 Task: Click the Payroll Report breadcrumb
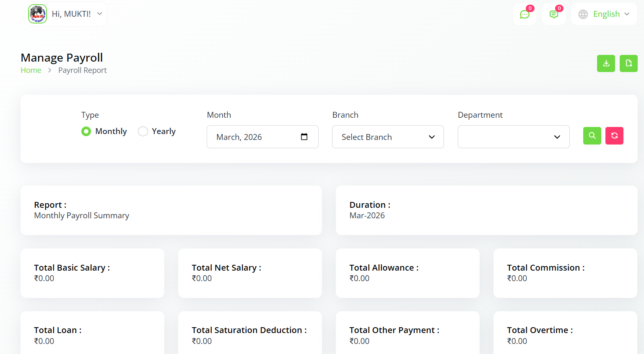point(82,70)
